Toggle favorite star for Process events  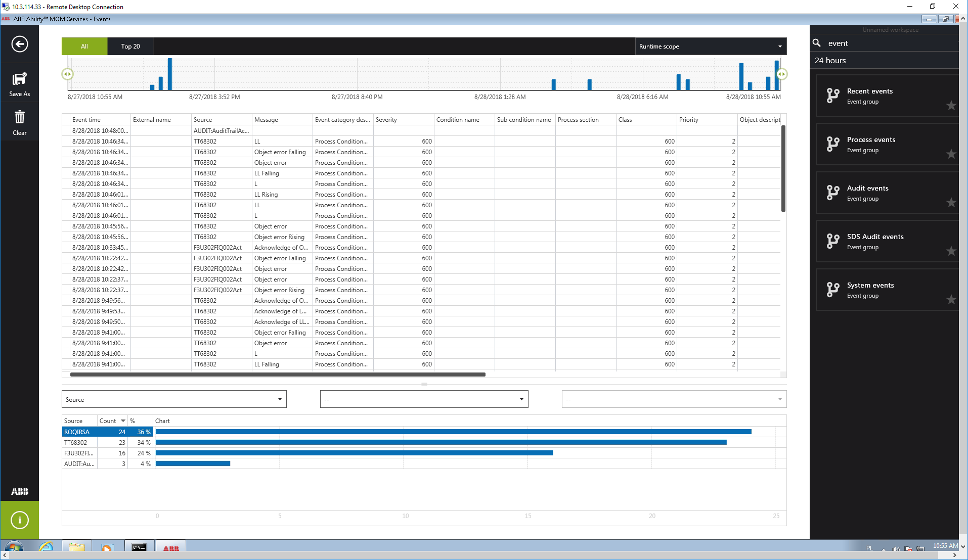951,154
